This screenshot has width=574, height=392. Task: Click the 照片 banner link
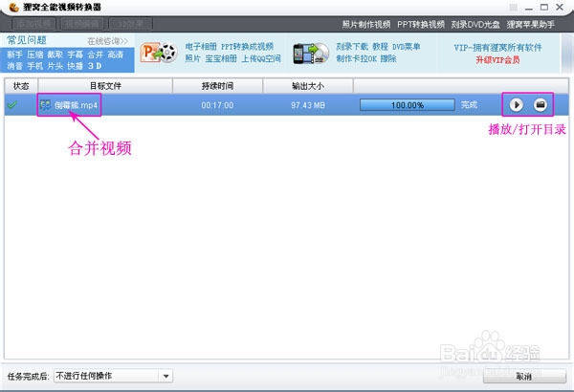[192, 58]
